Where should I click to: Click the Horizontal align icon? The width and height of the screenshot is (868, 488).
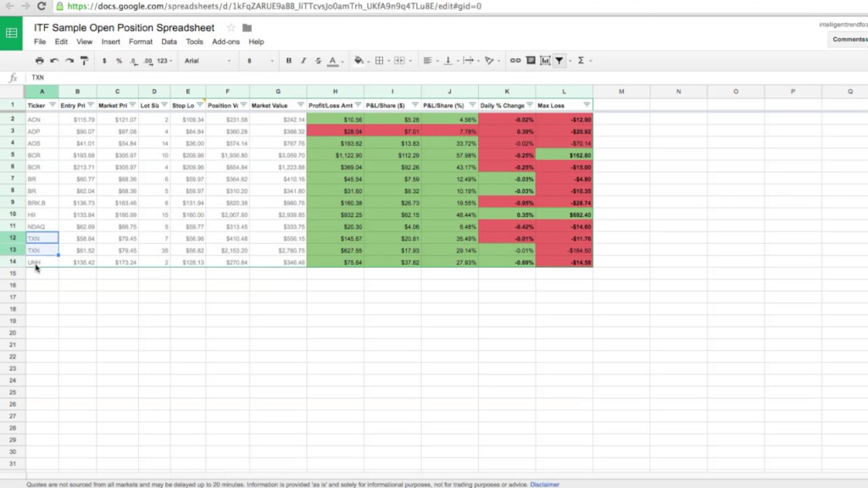click(x=427, y=60)
